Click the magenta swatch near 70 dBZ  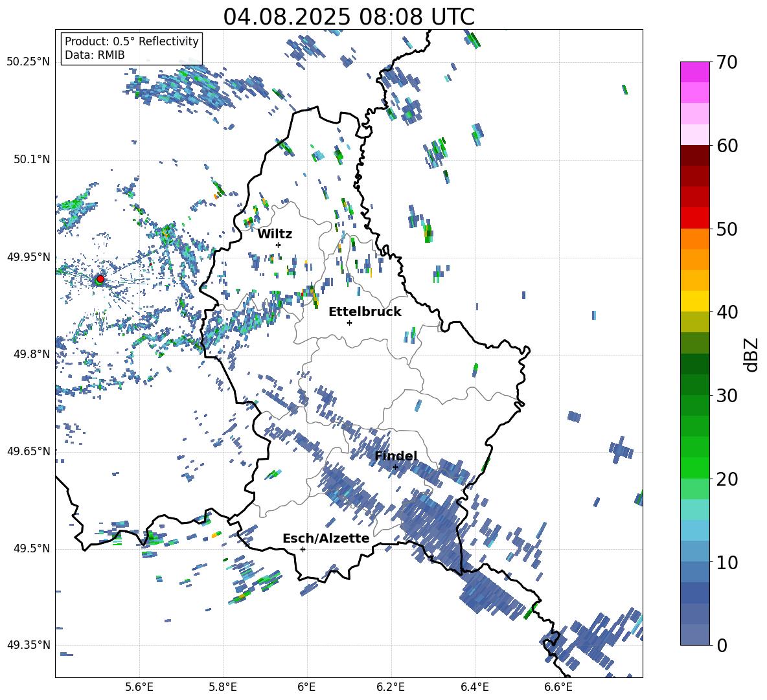[694, 72]
